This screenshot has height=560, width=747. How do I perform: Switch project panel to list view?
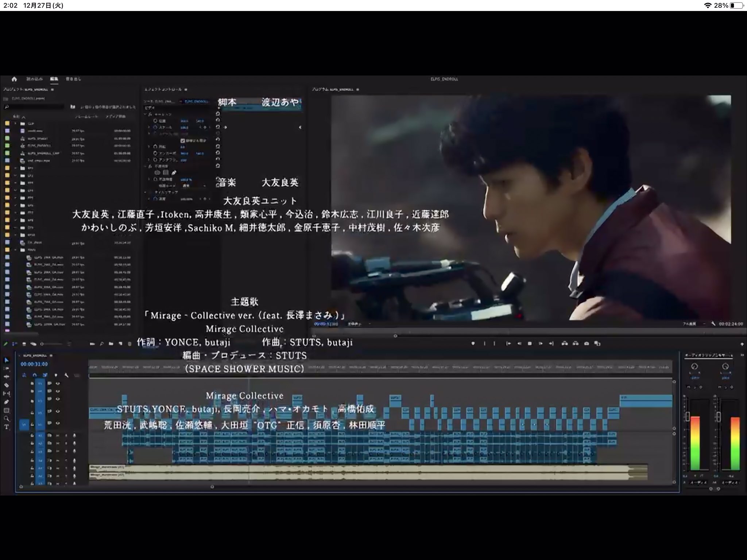[x=15, y=344]
